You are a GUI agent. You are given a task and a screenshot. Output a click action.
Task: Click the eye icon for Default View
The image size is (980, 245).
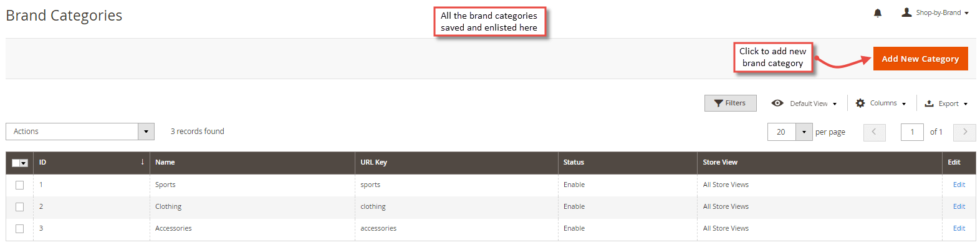coord(777,103)
